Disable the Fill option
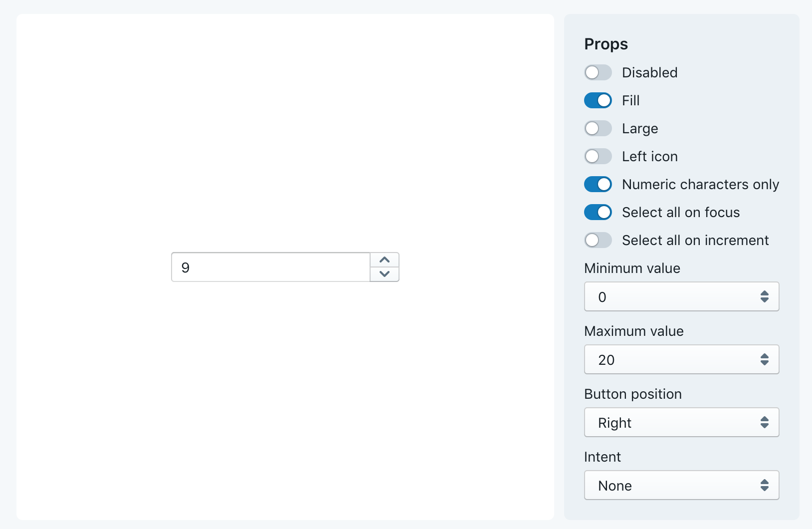This screenshot has width=812, height=529. tap(598, 100)
